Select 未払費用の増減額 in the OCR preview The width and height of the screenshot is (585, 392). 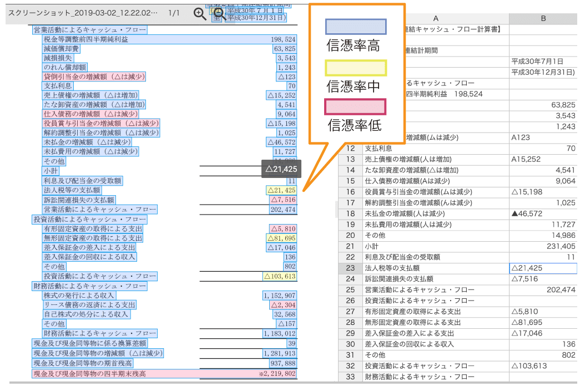[90, 151]
